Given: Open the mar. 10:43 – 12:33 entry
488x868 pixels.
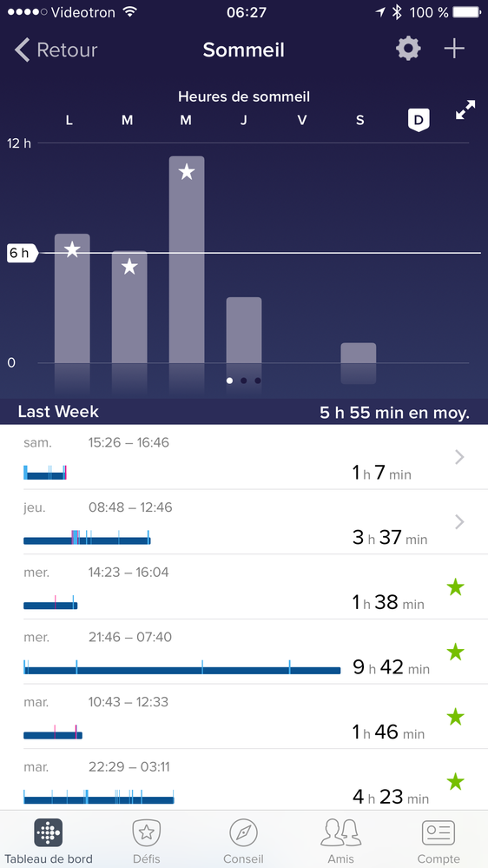Looking at the screenshot, I should (244, 716).
